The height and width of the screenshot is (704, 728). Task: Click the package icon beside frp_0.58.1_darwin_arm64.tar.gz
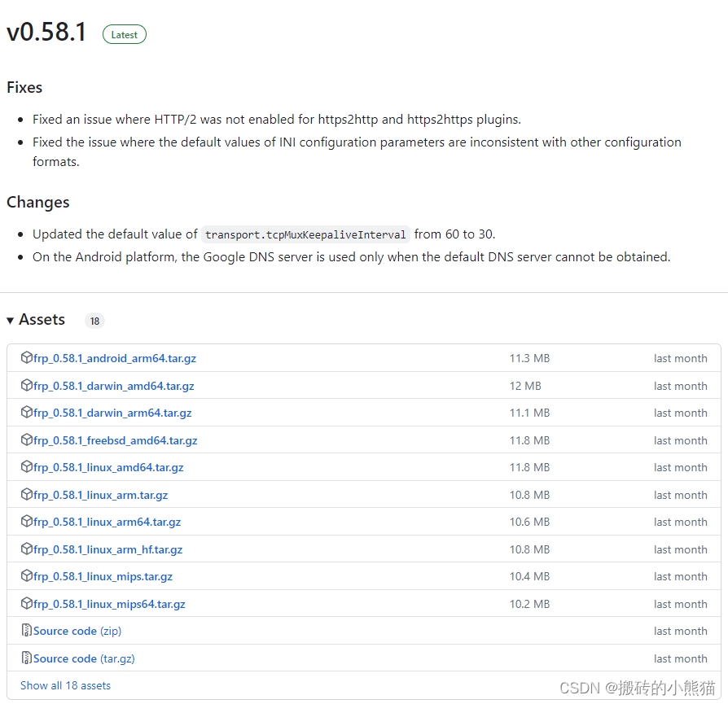[26, 413]
